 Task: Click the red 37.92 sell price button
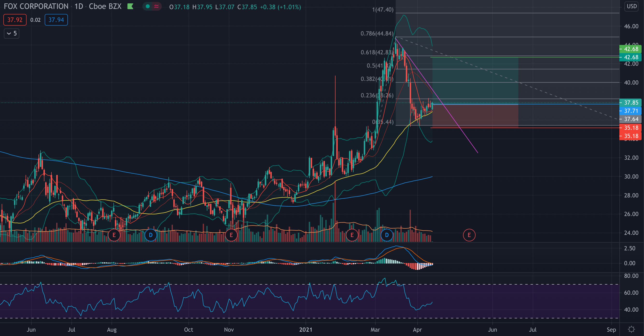[x=15, y=20]
